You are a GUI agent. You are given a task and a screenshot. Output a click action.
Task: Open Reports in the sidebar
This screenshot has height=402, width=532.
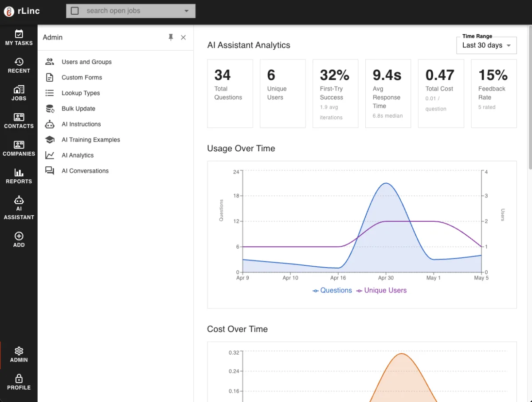pos(19,176)
